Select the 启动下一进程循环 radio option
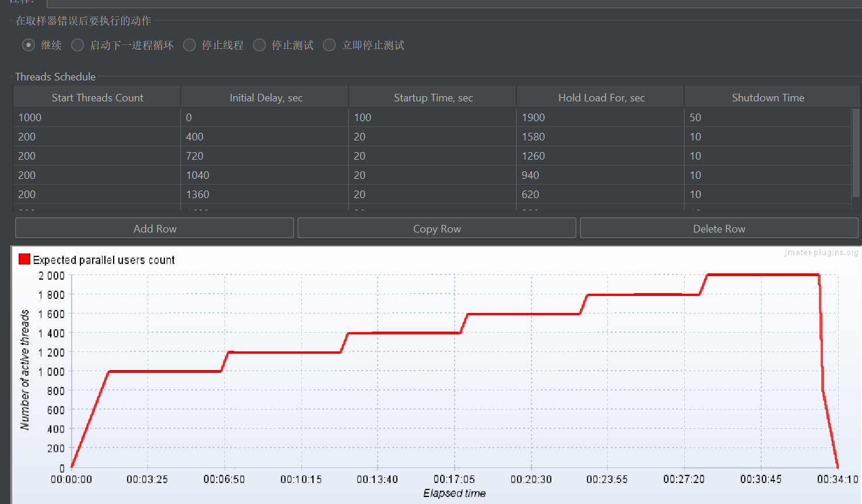This screenshot has height=504, width=862. pos(78,45)
